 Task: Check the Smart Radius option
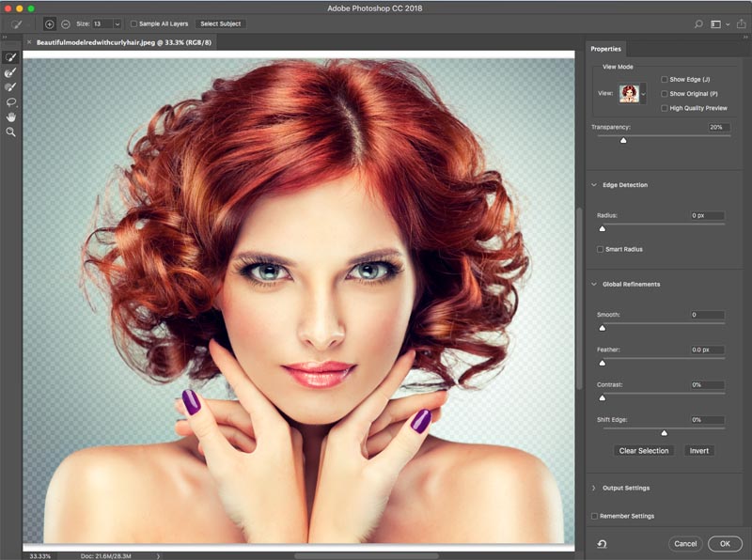pyautogui.click(x=601, y=249)
